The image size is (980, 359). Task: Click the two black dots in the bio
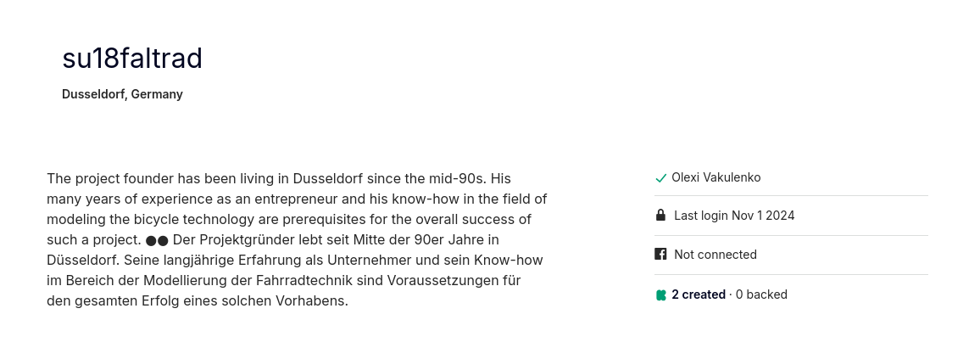[x=157, y=240]
